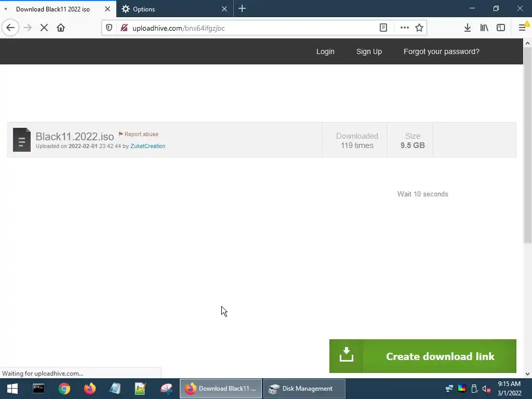
Task: Click the safely remove hardware USB tray icon
Action: point(474,389)
